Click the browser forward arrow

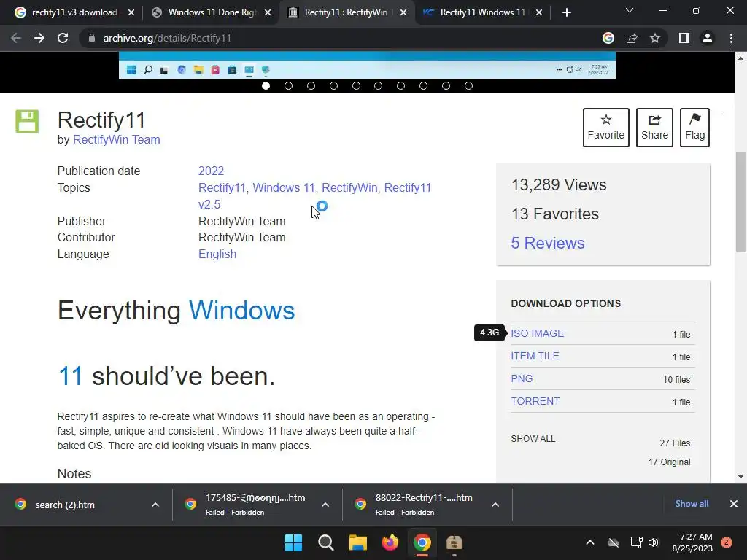click(39, 38)
